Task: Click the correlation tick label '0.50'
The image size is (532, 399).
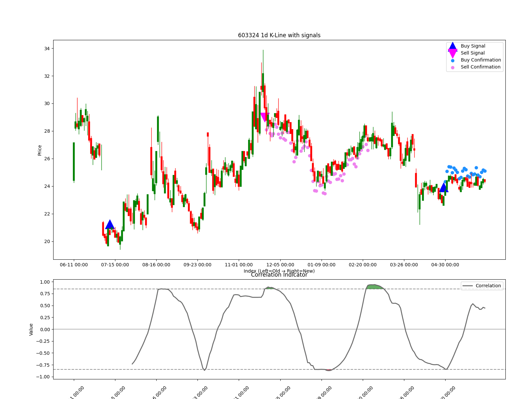Action: 45,306
